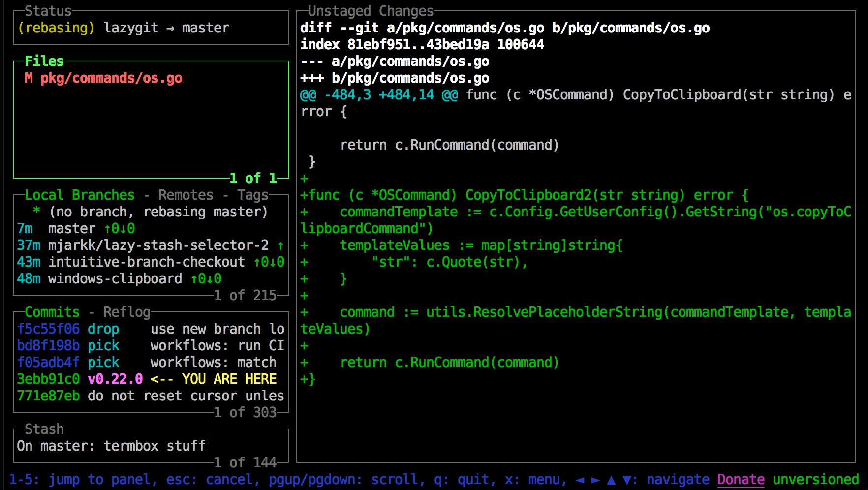Select stash entry "On master: termbox stuff"

click(111, 446)
